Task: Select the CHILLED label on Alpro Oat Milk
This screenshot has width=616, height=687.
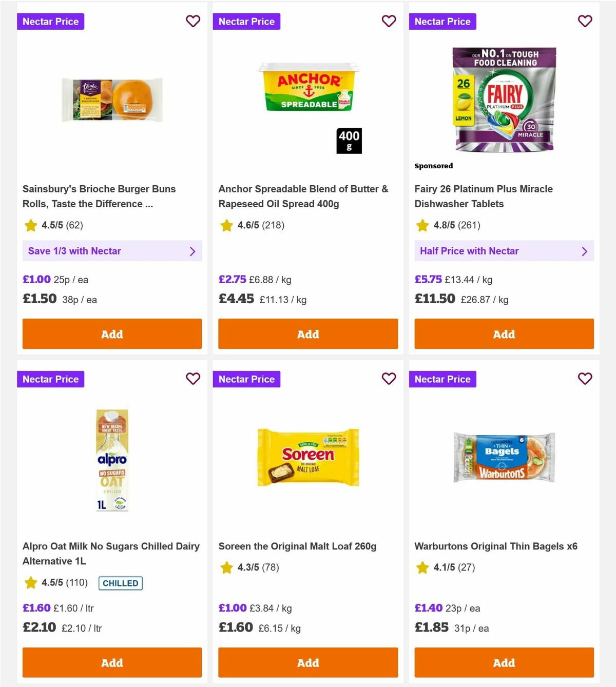Action: tap(120, 583)
